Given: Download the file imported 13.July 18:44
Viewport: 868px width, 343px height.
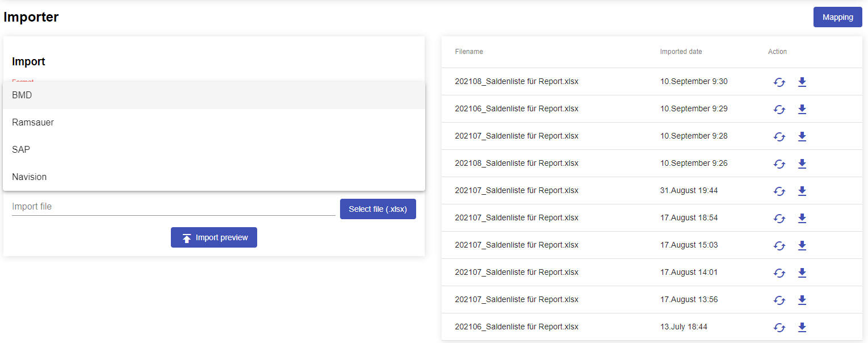Looking at the screenshot, I should coord(802,328).
